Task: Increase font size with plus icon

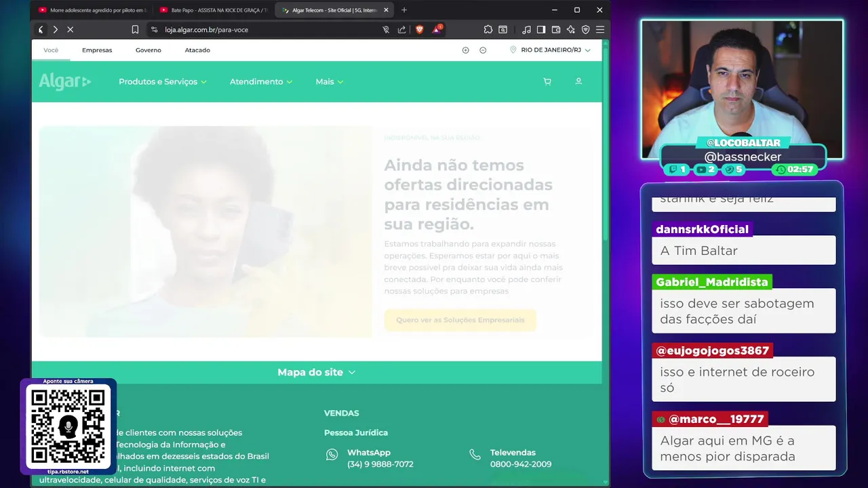Action: pyautogui.click(x=465, y=50)
